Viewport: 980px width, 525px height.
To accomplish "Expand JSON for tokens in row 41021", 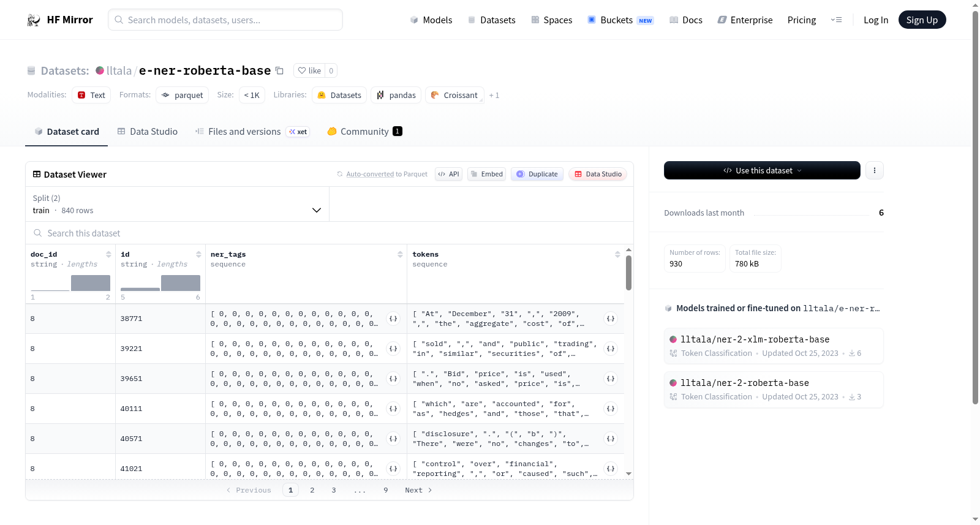I will click(611, 469).
